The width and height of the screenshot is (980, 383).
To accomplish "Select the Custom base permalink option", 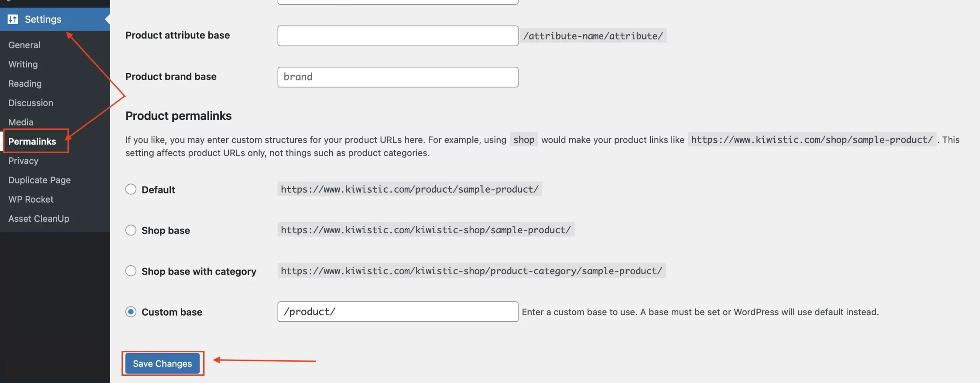I will tap(131, 312).
